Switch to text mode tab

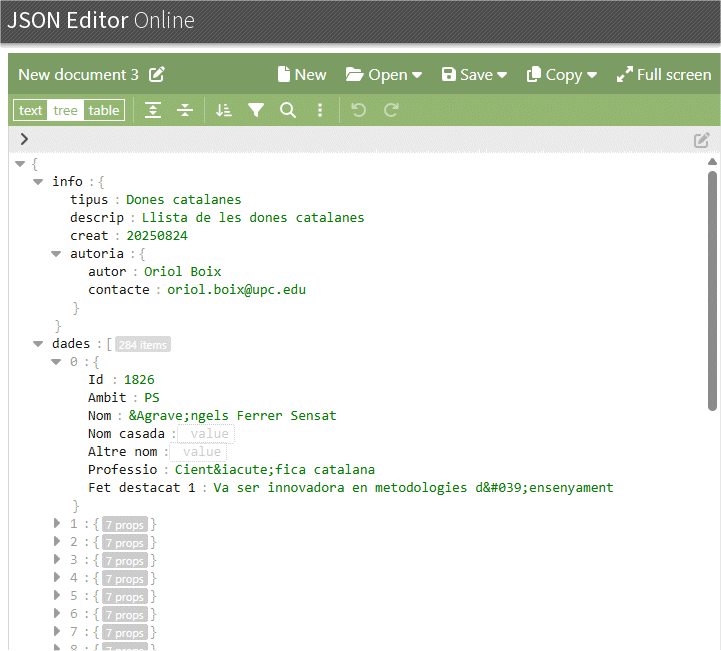pyautogui.click(x=30, y=110)
